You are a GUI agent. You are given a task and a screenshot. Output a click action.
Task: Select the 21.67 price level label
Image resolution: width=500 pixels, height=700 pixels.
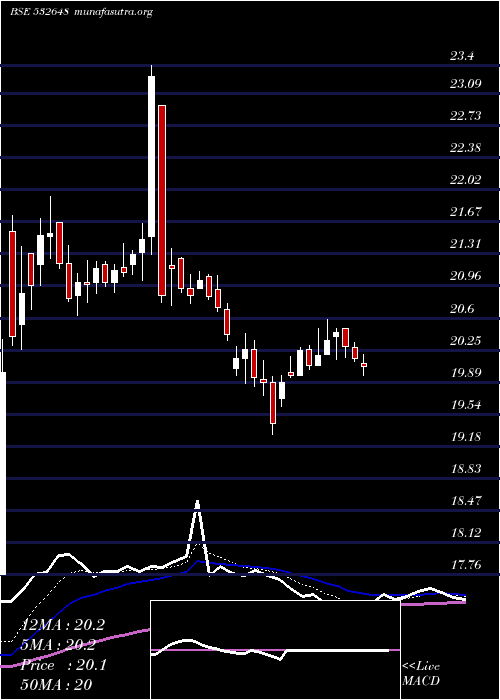tap(466, 211)
